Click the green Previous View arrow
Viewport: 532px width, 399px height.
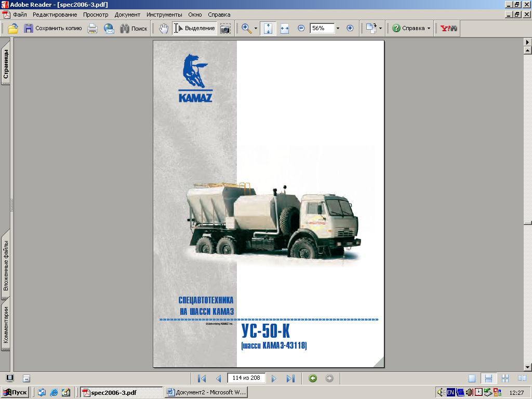click(x=313, y=378)
